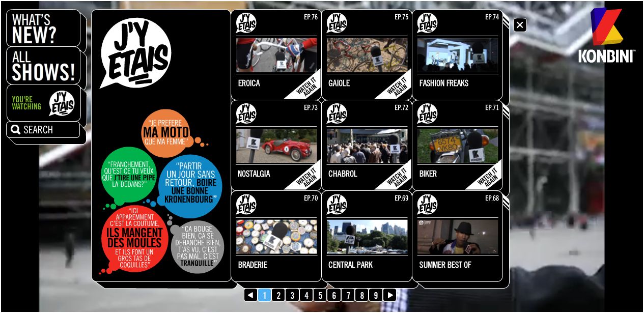The image size is (644, 313).
Task: Click the You're Watching J'y Etais item
Action: coord(43,103)
